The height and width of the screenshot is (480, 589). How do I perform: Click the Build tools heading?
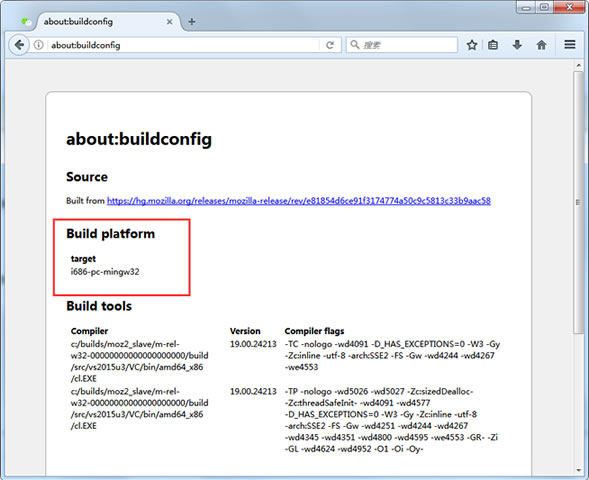tap(99, 306)
